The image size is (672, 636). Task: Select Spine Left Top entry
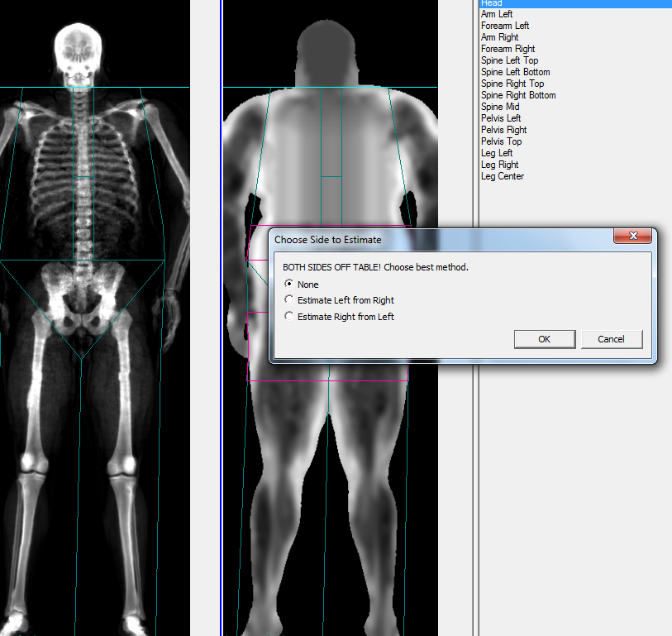click(509, 60)
